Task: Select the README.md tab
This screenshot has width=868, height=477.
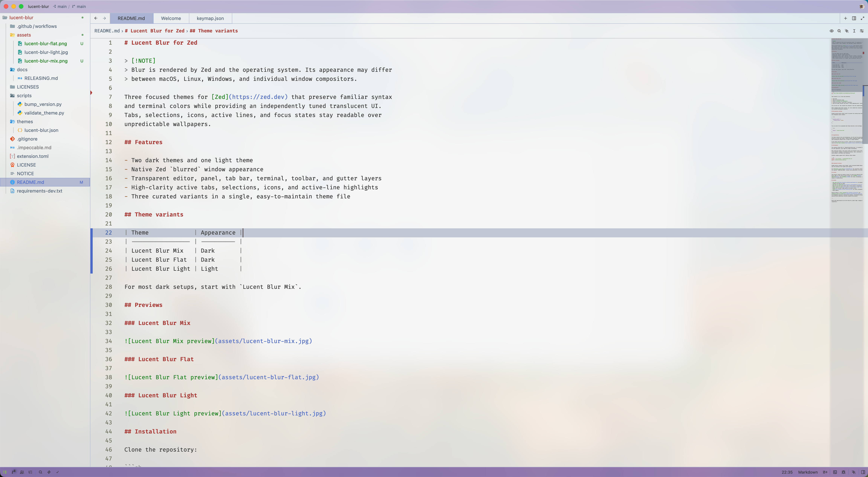Action: tap(131, 18)
